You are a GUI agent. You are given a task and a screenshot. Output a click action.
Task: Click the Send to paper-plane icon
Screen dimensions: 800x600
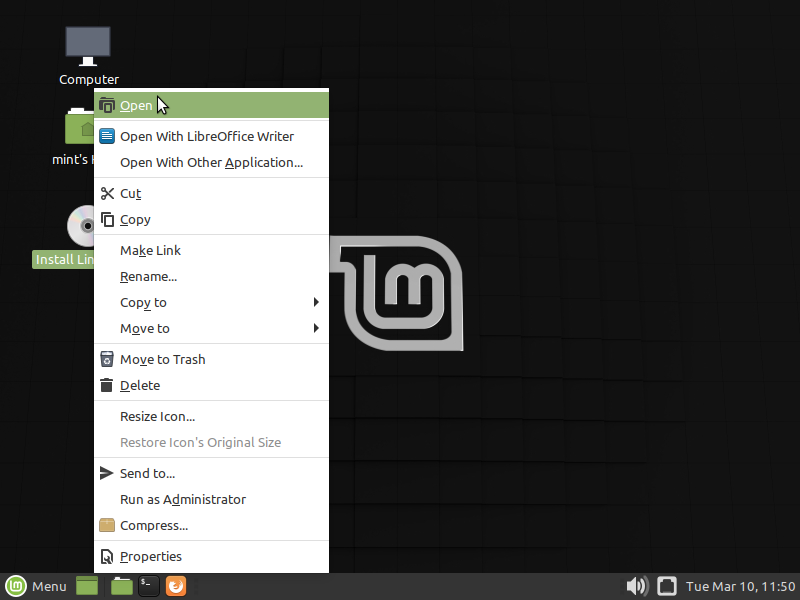[x=106, y=473]
